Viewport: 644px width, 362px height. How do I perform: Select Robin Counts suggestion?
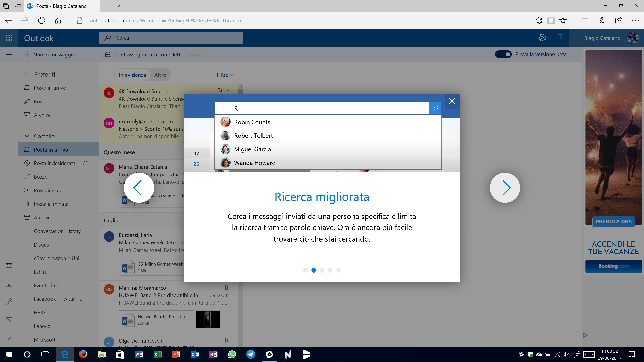[x=328, y=122]
